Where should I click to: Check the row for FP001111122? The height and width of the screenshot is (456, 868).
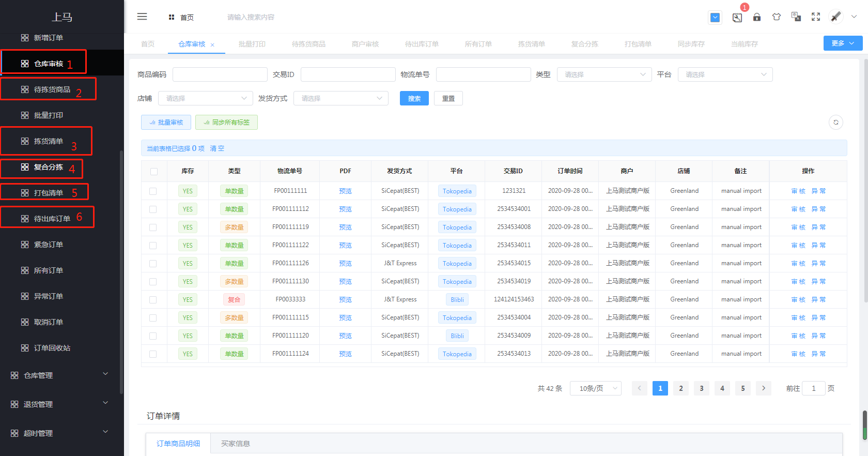coord(153,246)
